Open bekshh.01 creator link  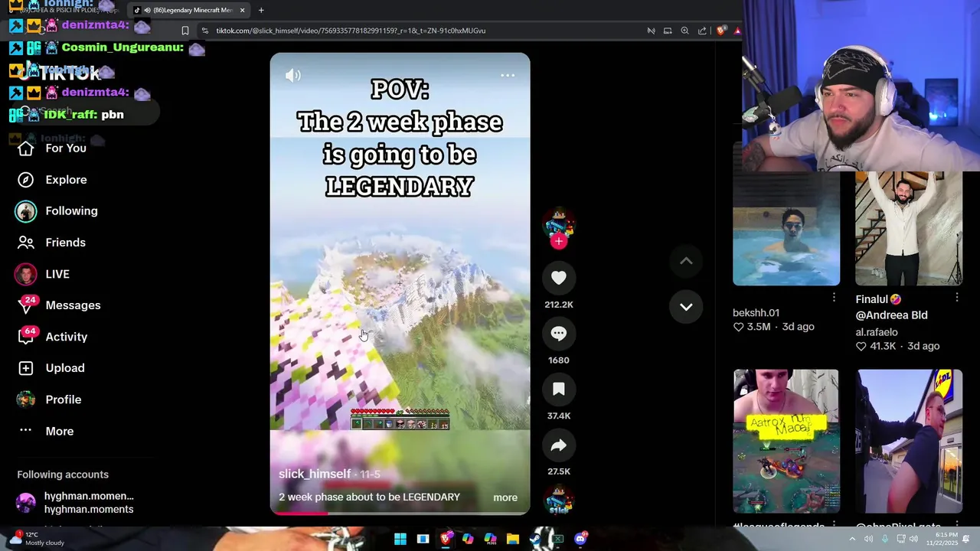tap(756, 312)
